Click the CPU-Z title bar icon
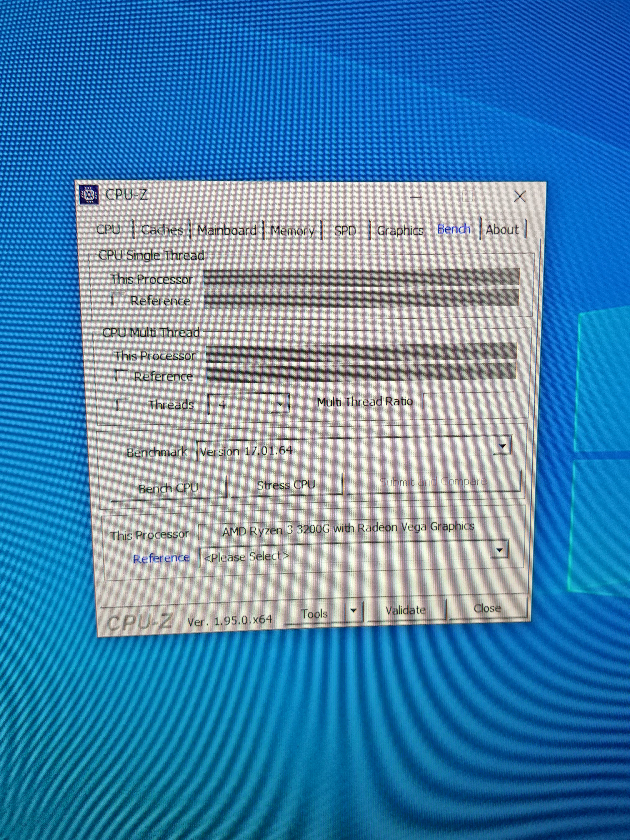Screen dimensions: 630x840 [90, 195]
